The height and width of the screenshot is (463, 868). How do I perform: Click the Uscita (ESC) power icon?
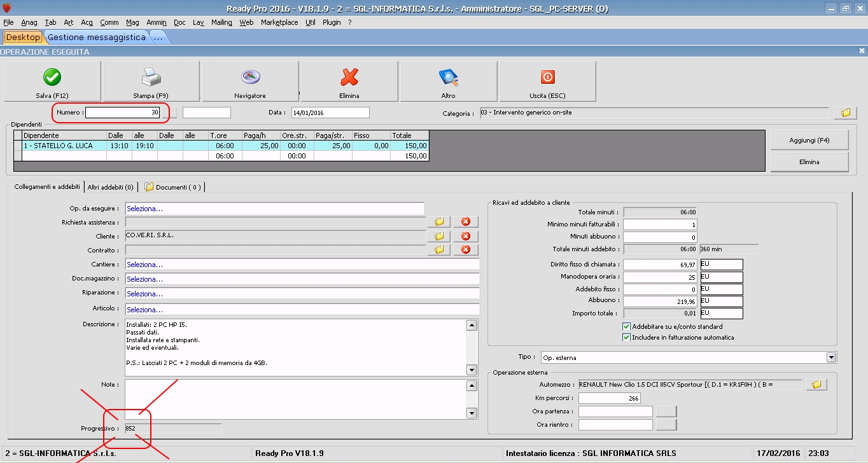click(x=547, y=78)
